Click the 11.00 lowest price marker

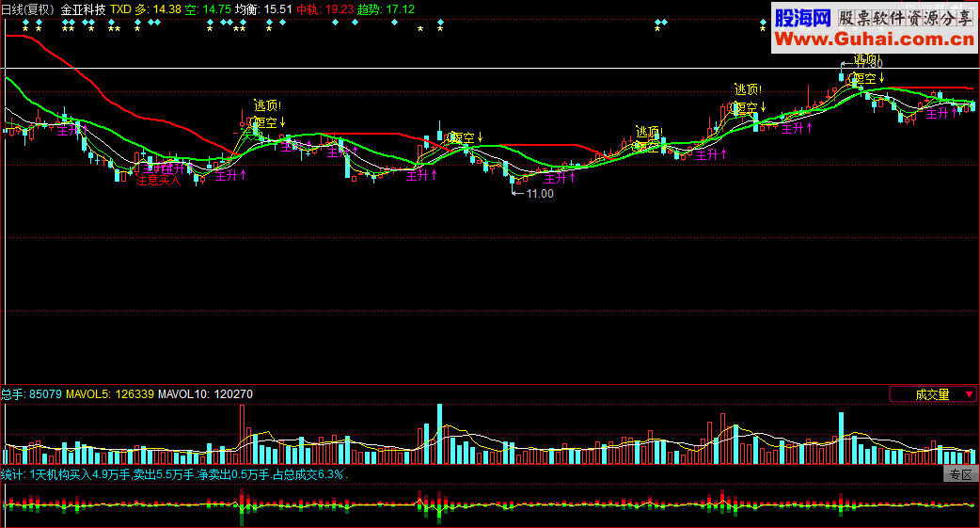coord(540,194)
